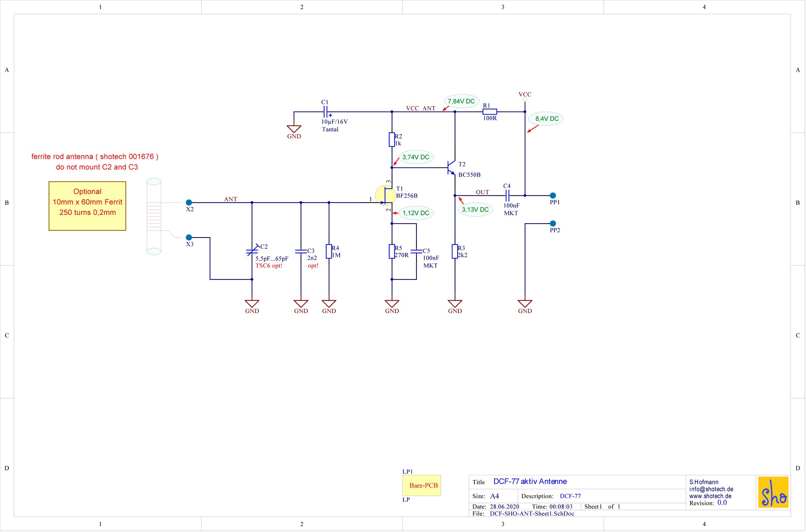Click the www.shotech.de link text
The image size is (806, 532).
[710, 496]
